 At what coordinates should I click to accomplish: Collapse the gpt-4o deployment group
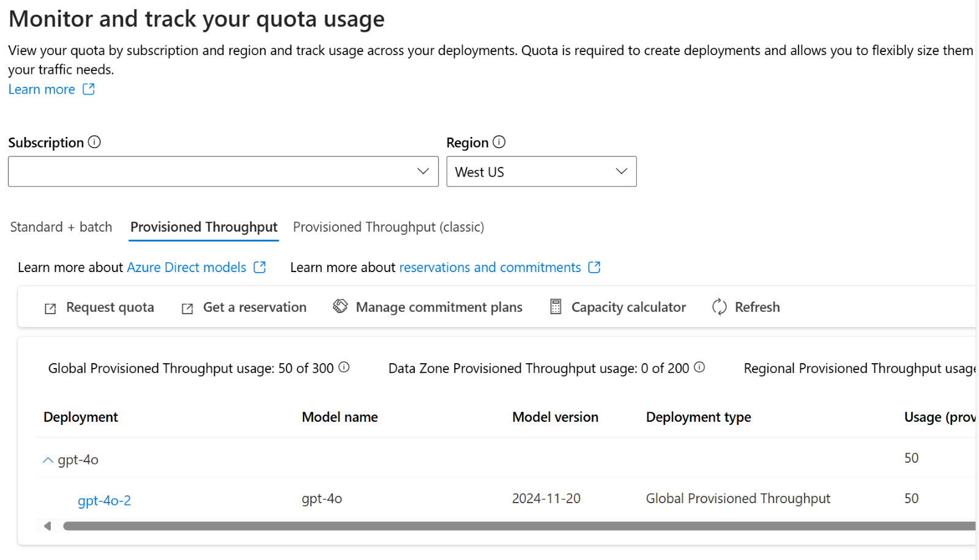[48, 460]
